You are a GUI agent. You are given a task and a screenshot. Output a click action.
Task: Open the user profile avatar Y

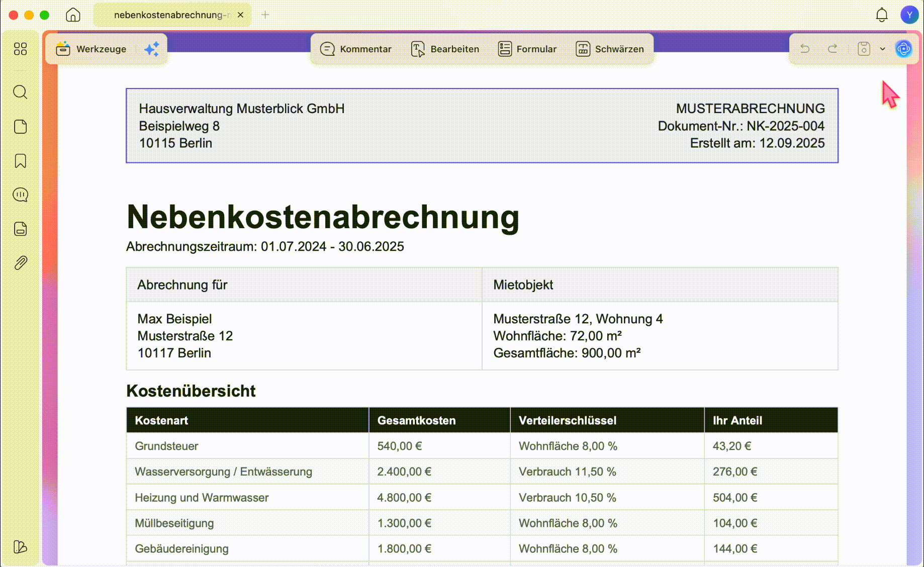point(909,15)
